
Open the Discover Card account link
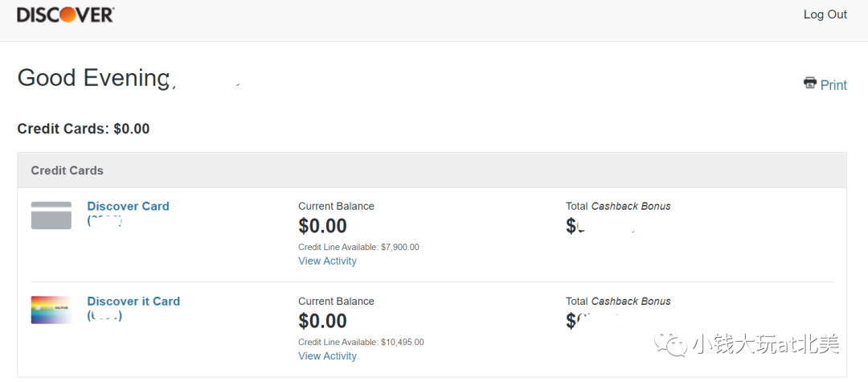128,206
